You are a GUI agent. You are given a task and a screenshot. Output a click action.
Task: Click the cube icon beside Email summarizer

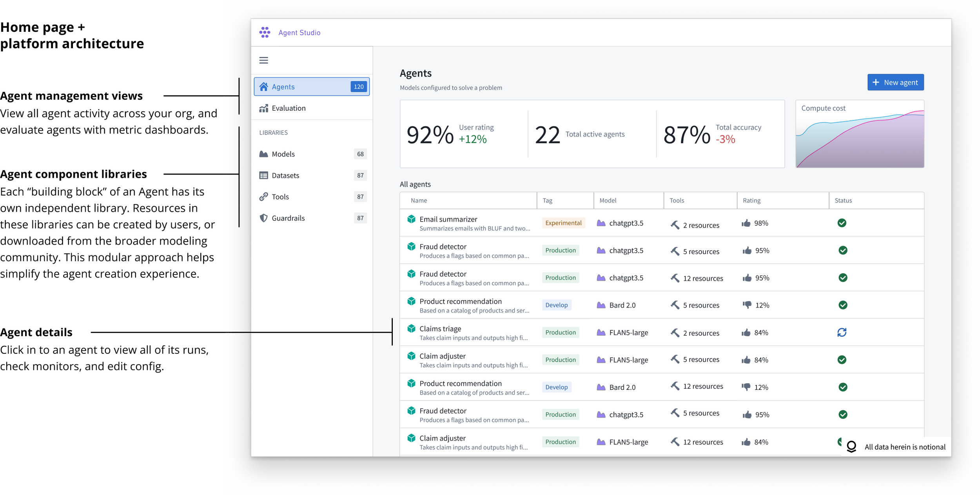click(x=411, y=219)
